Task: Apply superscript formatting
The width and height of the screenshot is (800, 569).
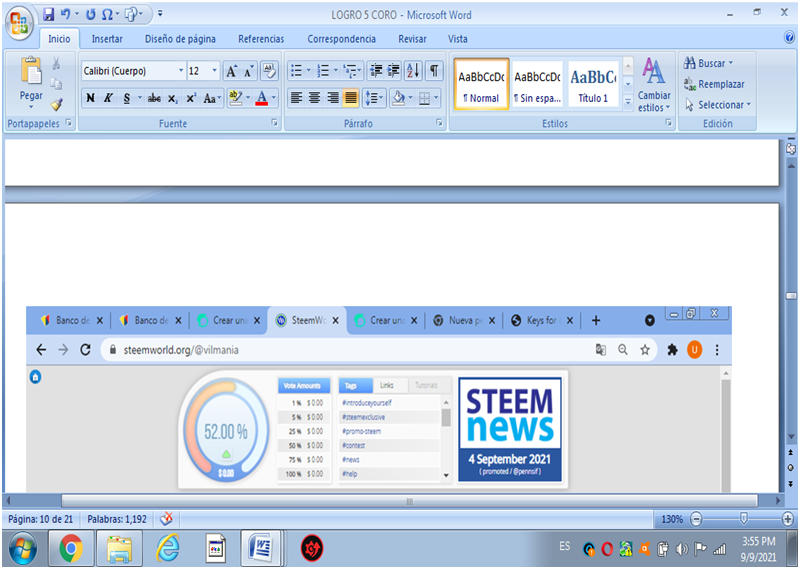Action: click(191, 98)
